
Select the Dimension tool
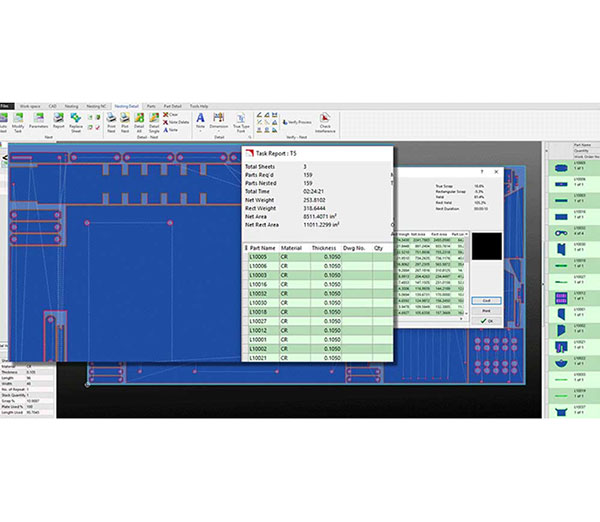[x=218, y=120]
